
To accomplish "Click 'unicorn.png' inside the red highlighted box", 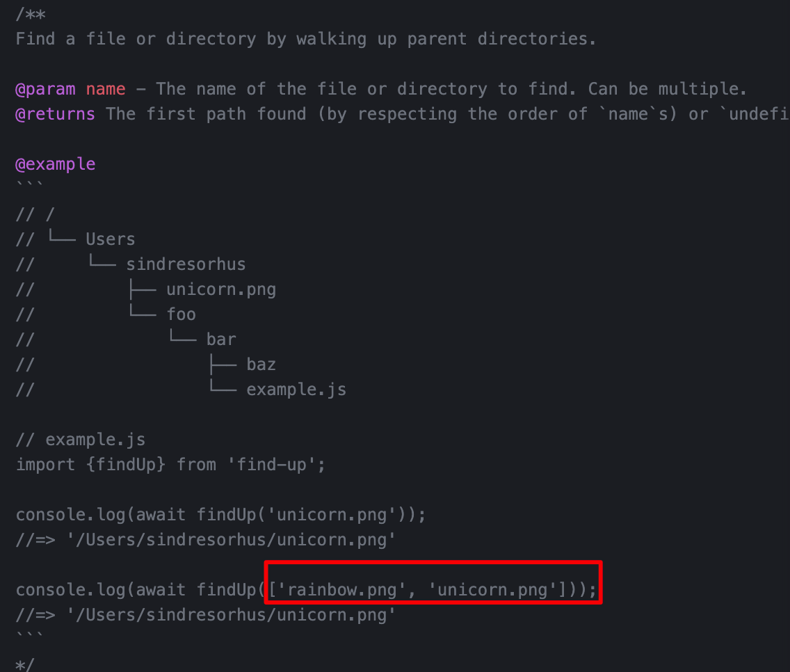I will [x=492, y=590].
